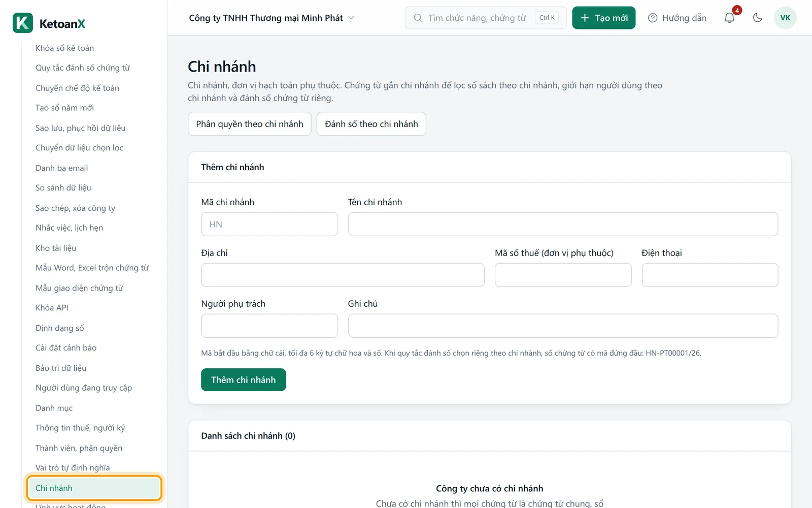812x508 pixels.
Task: Focus the Điện thoại field
Action: click(x=710, y=275)
